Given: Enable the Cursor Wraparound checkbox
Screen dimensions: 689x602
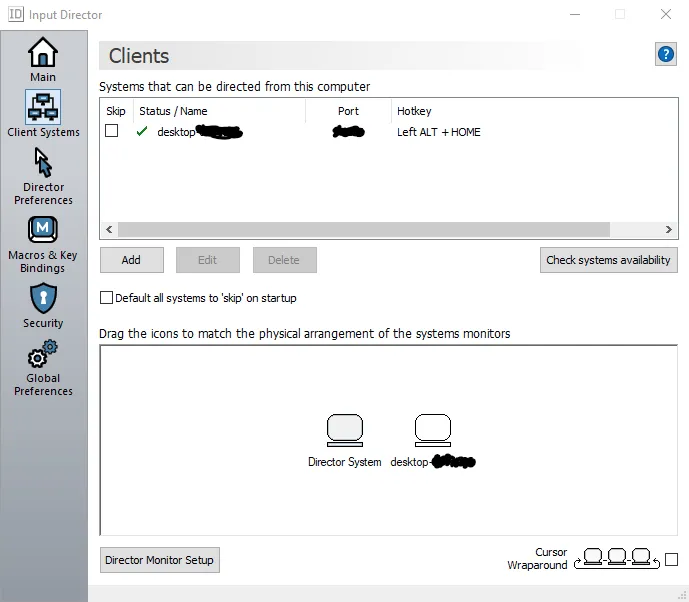Looking at the screenshot, I should (x=671, y=559).
